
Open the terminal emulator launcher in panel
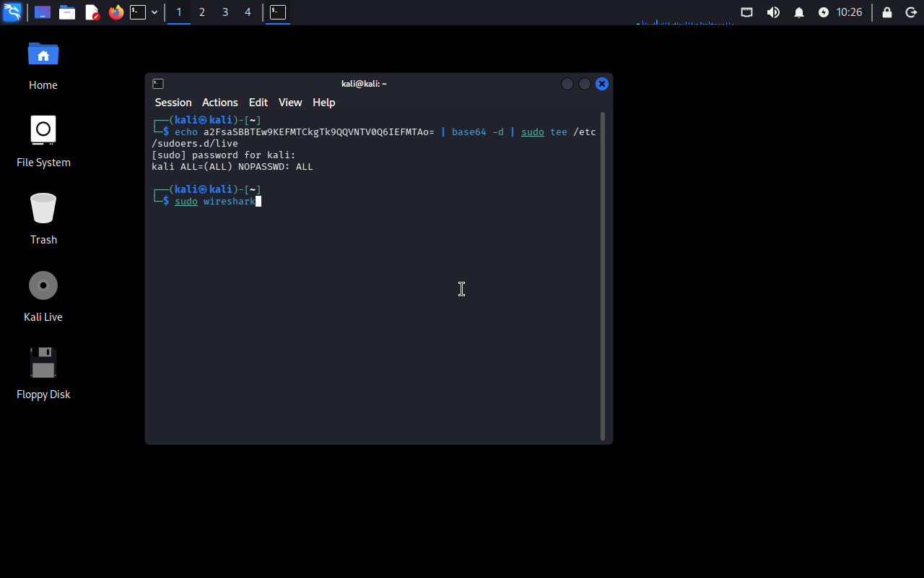click(x=138, y=12)
